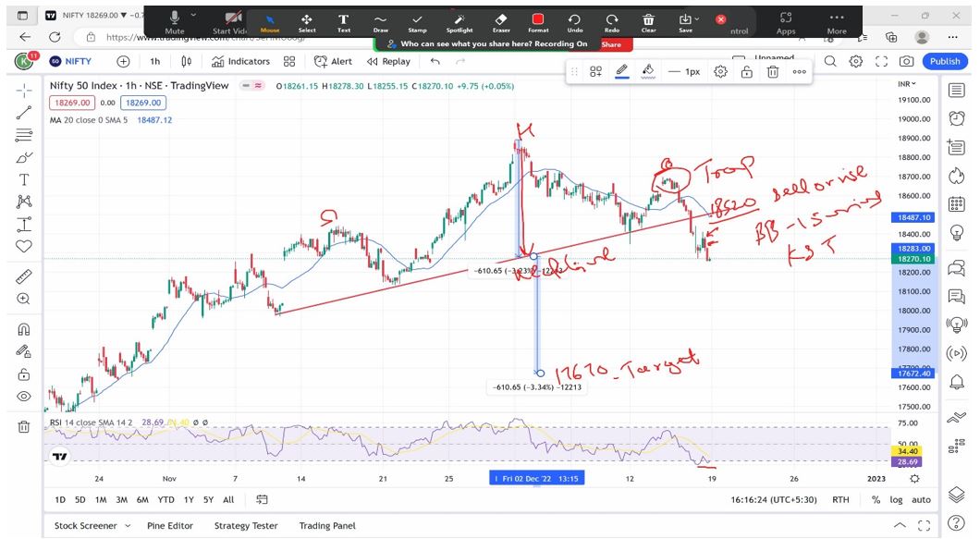Click the compare or add symbol plus icon
Viewport: 980px width, 539px height.
point(123,61)
